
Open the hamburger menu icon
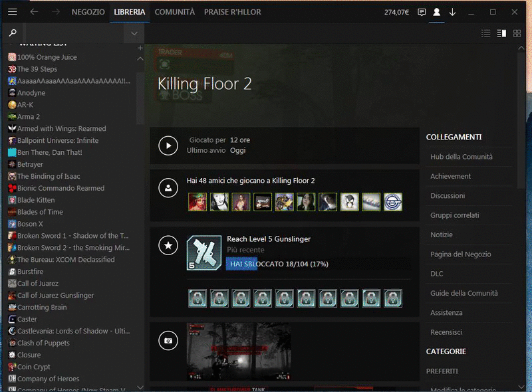click(x=13, y=12)
